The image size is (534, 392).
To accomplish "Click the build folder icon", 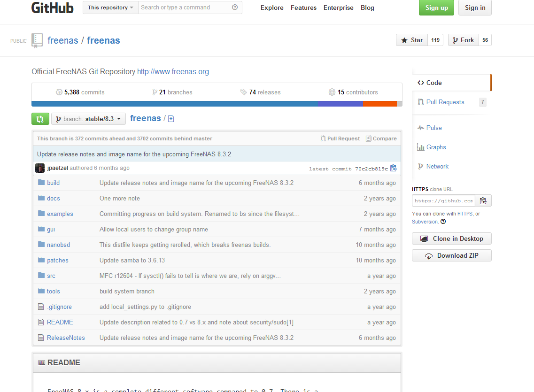I will (41, 183).
